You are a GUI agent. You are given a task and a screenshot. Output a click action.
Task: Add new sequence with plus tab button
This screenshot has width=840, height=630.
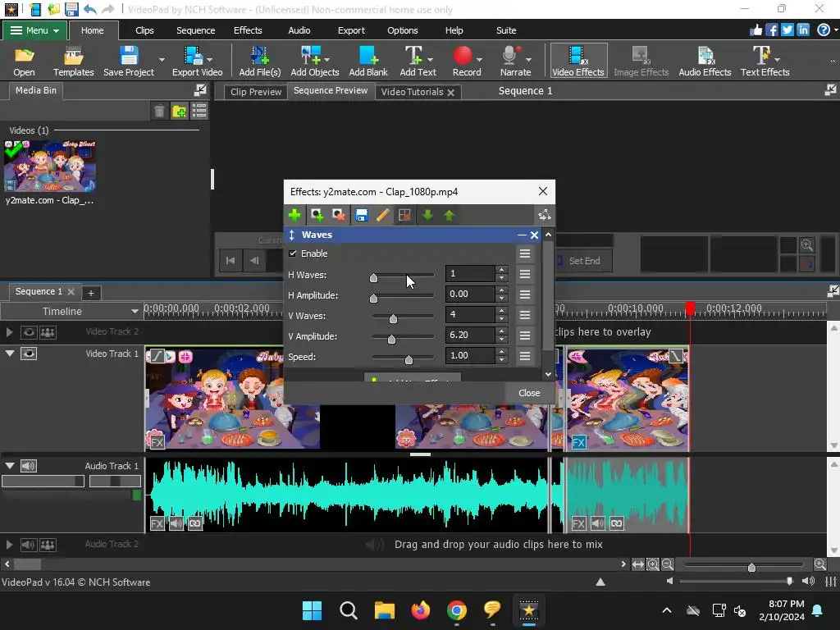click(x=91, y=293)
